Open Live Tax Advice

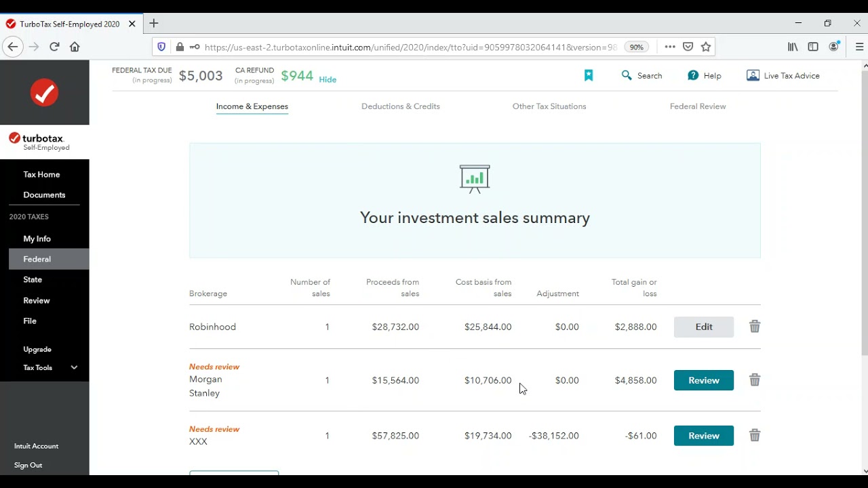click(x=783, y=75)
